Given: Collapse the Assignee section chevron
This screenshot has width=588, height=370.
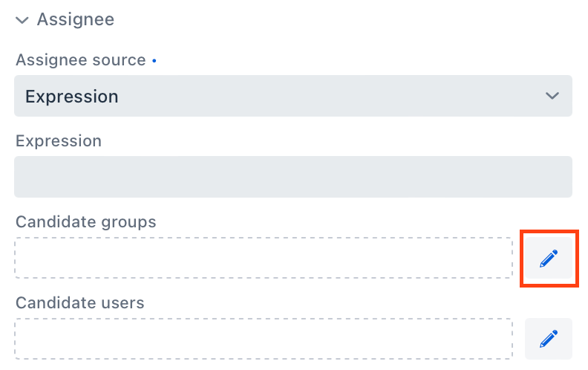Looking at the screenshot, I should (x=22, y=20).
